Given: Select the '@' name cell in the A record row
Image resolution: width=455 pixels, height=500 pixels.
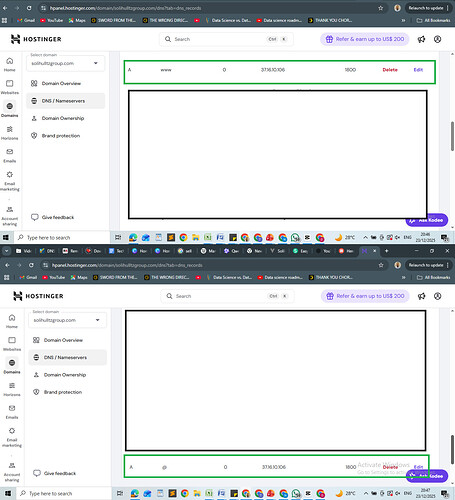Looking at the screenshot, I should click(x=164, y=467).
